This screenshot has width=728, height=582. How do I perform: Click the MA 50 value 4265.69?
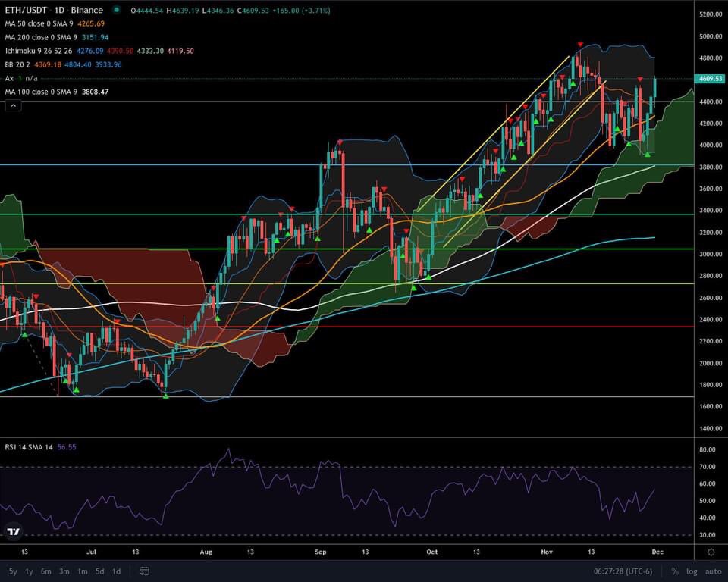pos(91,23)
